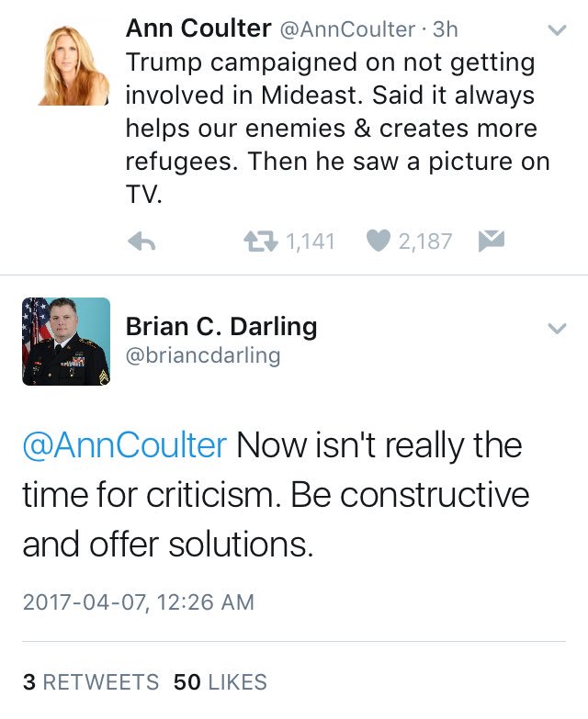The image size is (588, 719).
Task: Follow the blue @AnnCoulter mention in the reply
Action: pyautogui.click(x=124, y=445)
